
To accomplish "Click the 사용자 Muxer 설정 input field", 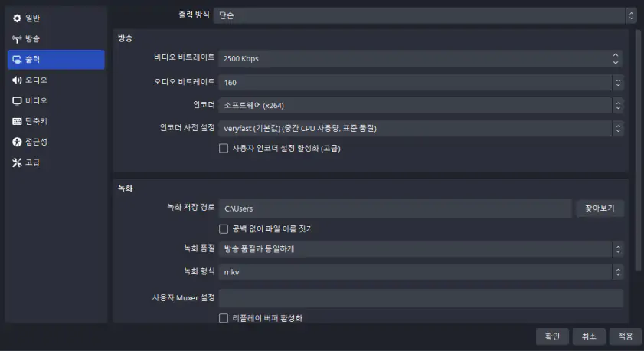I will [x=421, y=298].
